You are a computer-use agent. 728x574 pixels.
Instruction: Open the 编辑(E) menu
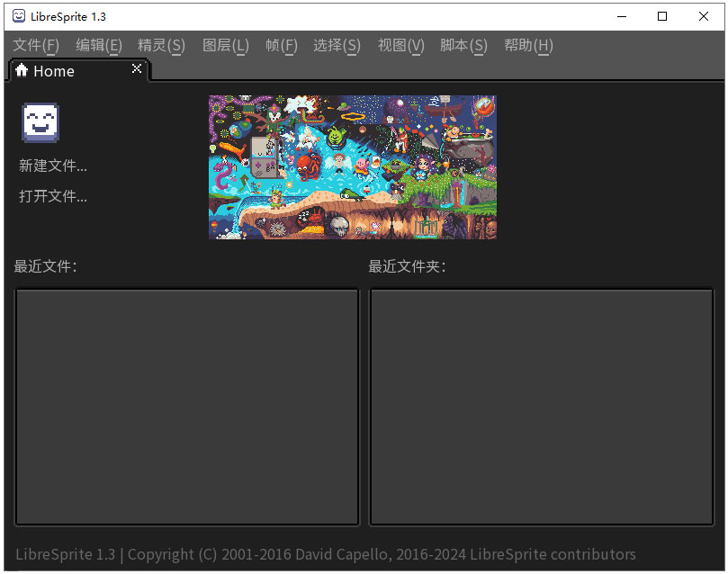click(x=99, y=46)
